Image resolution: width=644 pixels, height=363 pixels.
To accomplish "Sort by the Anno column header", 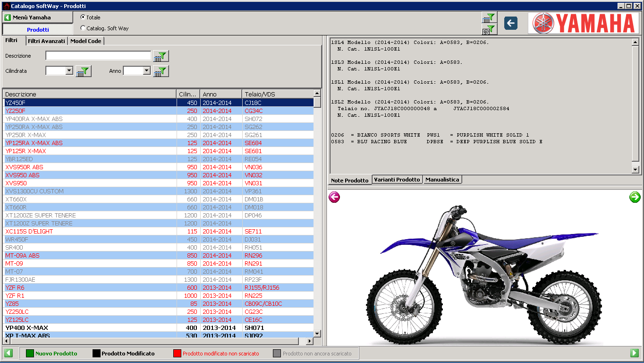I will click(x=221, y=94).
